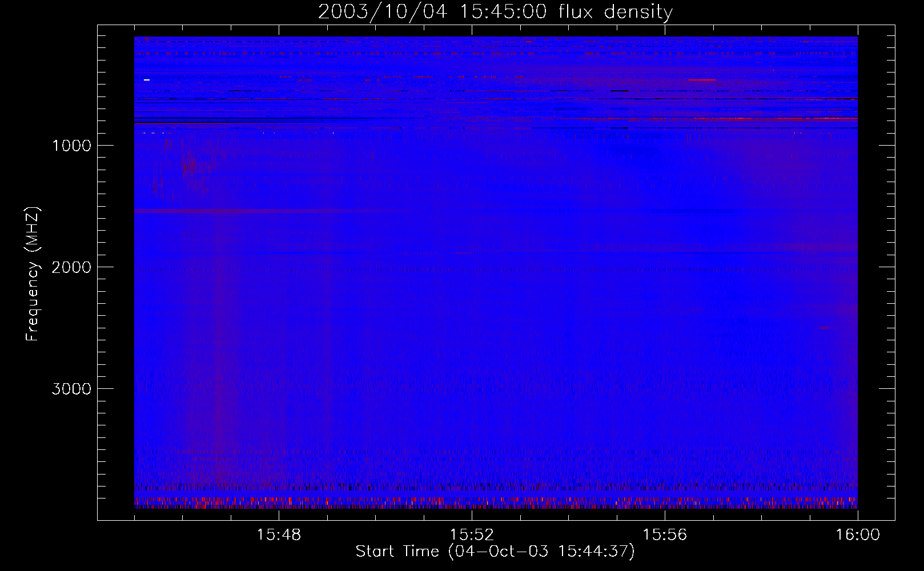Click the 1000 frequency tick label
The width and height of the screenshot is (924, 571).
click(71, 146)
